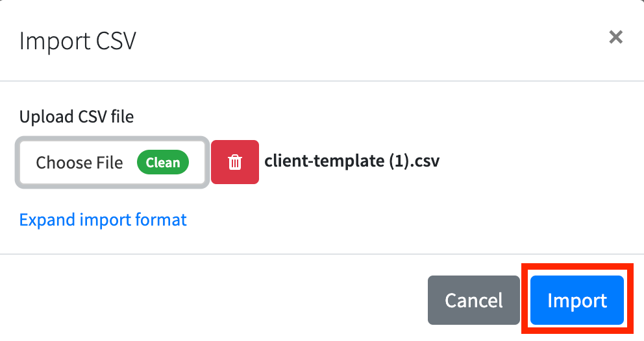Open the Expand import format link
Viewport: 644px width, 341px height.
click(x=103, y=220)
